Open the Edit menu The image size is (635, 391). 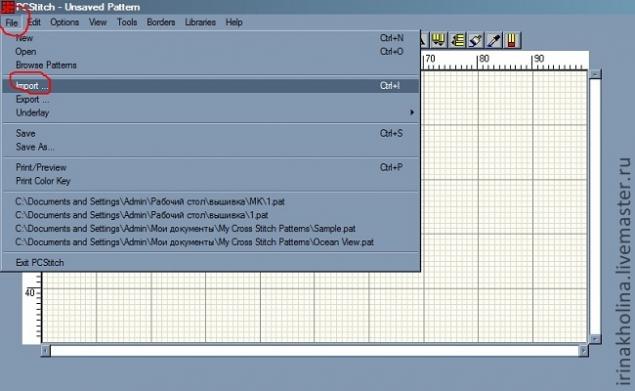(x=34, y=22)
